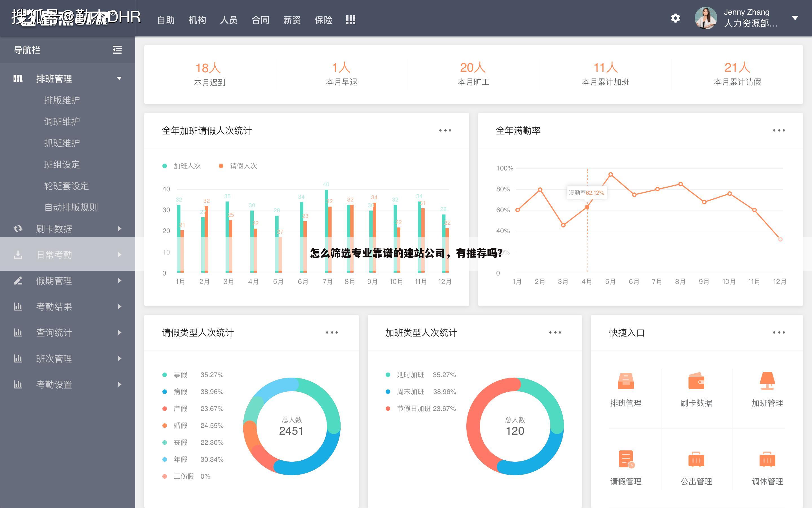Click the 日常考勤 download icon in sidebar
The height and width of the screenshot is (508, 812).
coord(18,255)
